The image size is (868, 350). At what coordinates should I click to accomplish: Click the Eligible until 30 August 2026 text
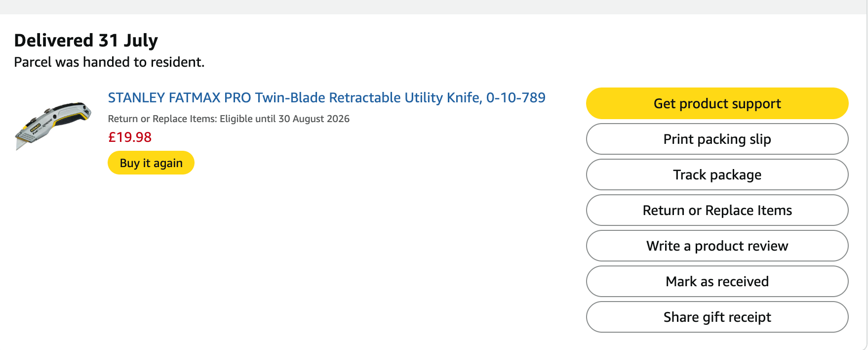pyautogui.click(x=284, y=119)
